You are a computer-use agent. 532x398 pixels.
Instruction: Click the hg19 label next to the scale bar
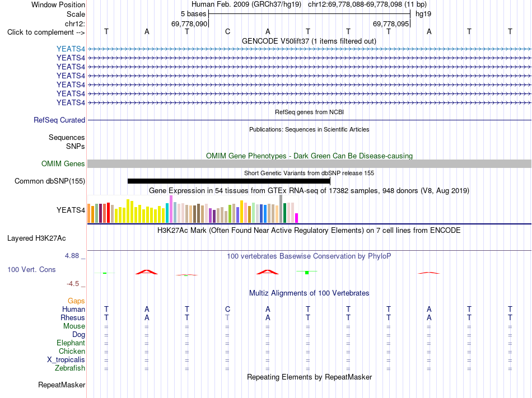(423, 14)
